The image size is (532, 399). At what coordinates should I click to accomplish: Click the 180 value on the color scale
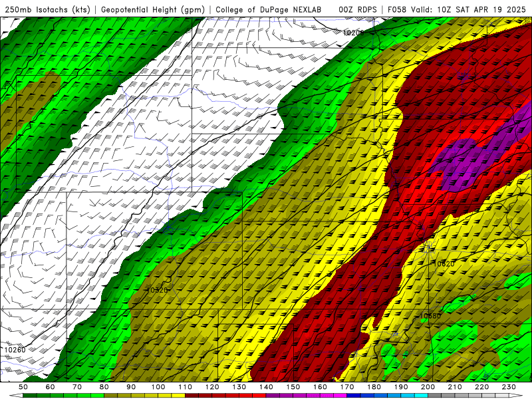tap(374, 387)
